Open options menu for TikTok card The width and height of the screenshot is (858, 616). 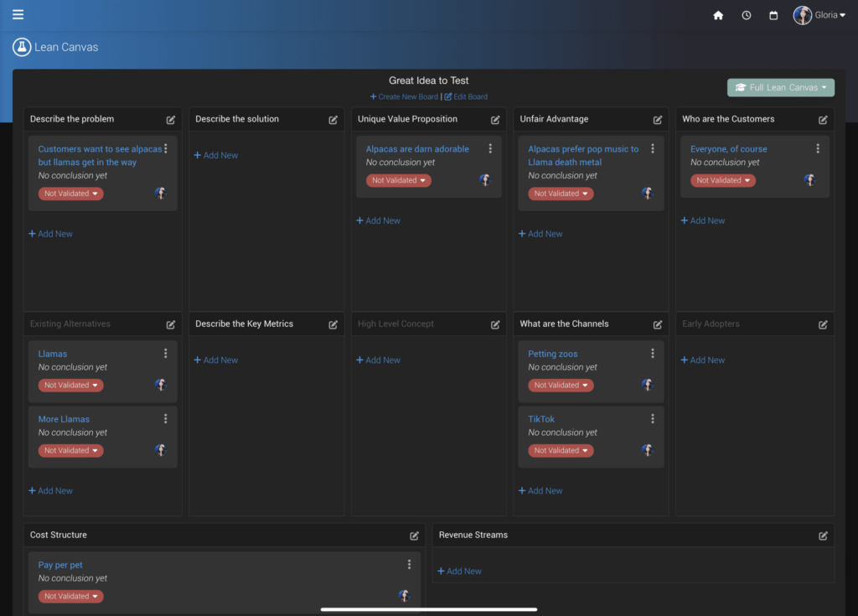[652, 418]
